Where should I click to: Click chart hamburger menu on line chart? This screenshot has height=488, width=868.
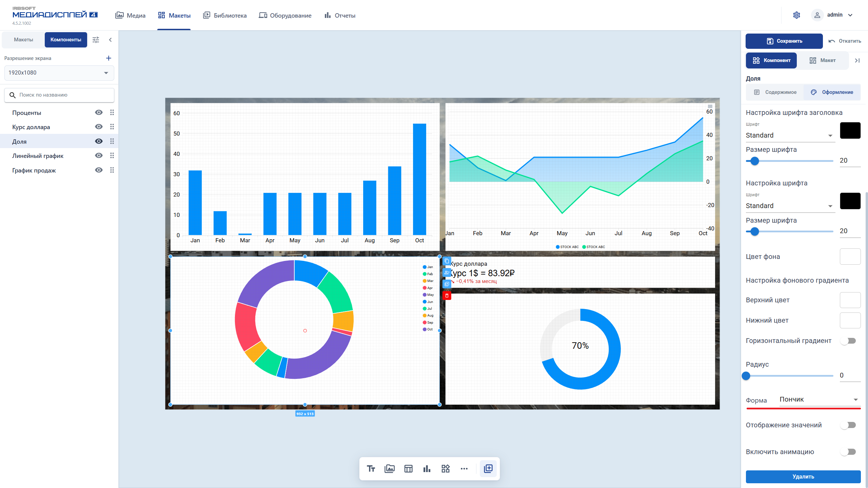[x=710, y=106]
